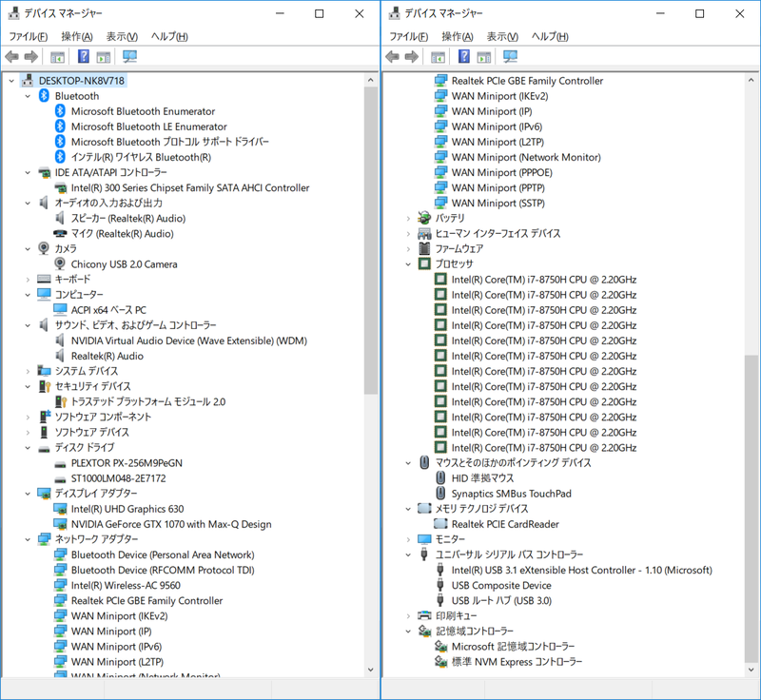Click the show/hide console tree icon in right window
Image resolution: width=761 pixels, height=700 pixels.
439,57
